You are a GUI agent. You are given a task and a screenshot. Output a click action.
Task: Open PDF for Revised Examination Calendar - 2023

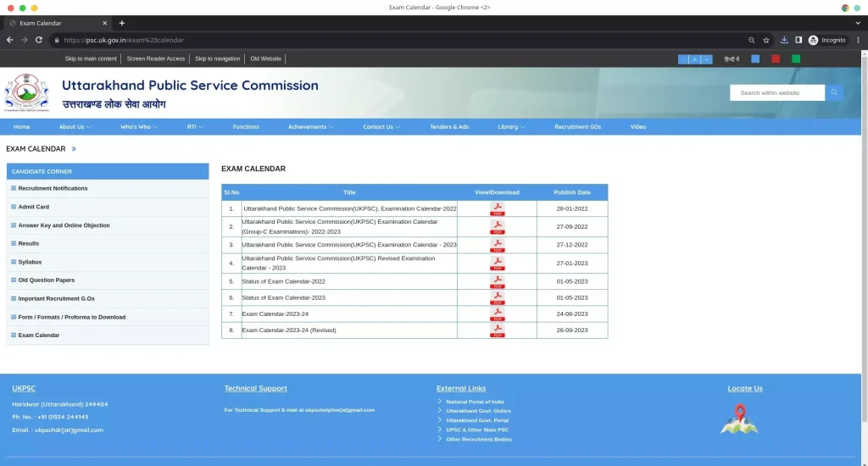pyautogui.click(x=497, y=264)
